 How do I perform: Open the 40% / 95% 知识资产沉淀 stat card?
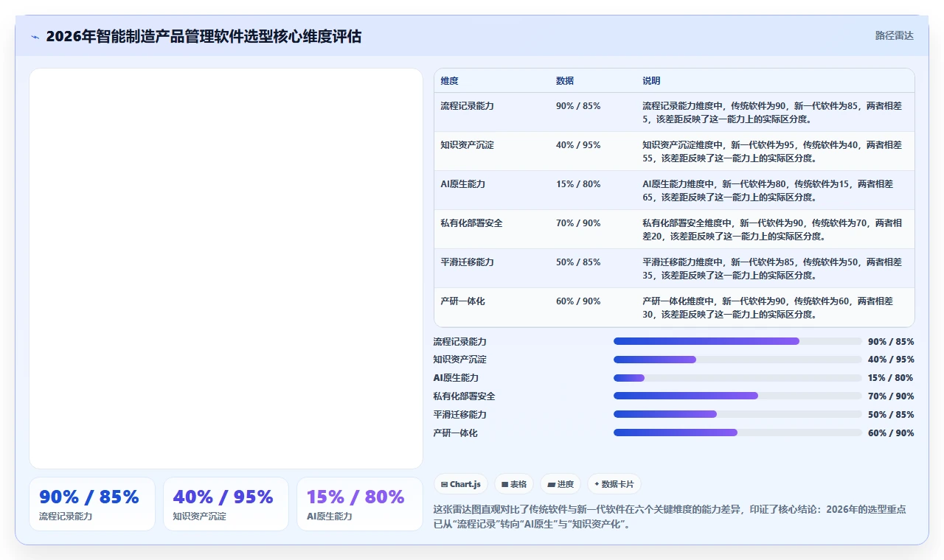tap(226, 504)
